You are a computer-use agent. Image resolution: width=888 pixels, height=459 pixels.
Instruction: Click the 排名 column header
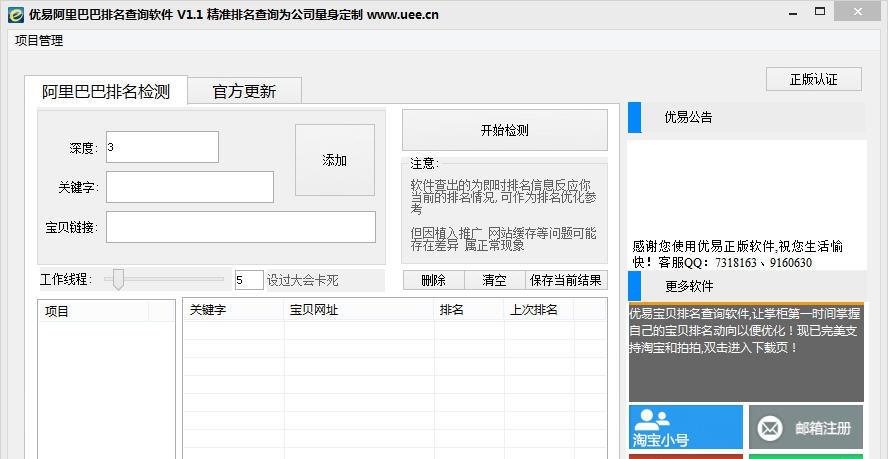pos(452,310)
